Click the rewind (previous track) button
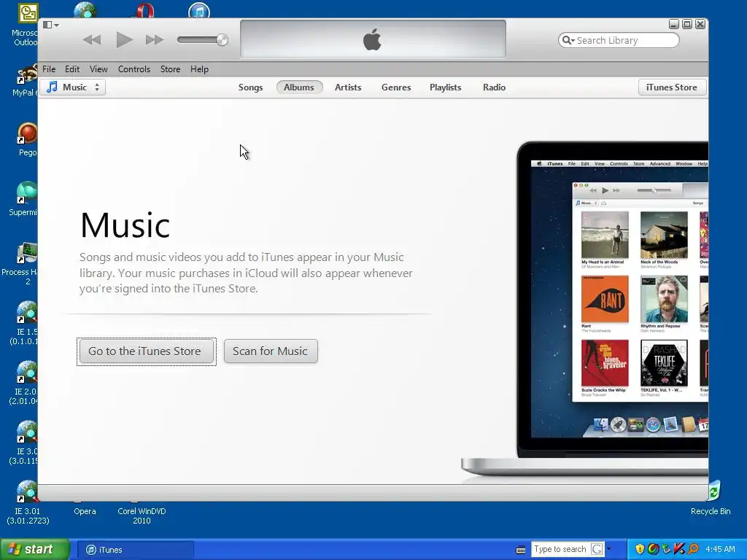 click(91, 40)
